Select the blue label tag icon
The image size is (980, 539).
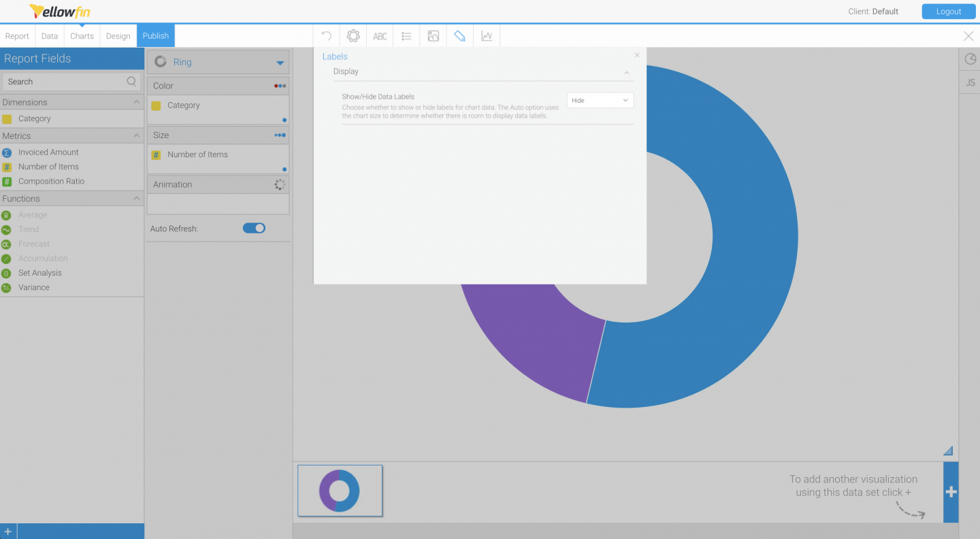tap(459, 35)
